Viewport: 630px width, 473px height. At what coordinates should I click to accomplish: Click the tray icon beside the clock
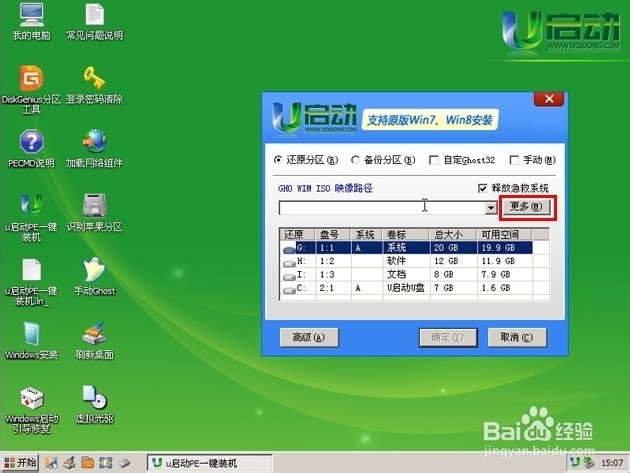pyautogui.click(x=589, y=463)
